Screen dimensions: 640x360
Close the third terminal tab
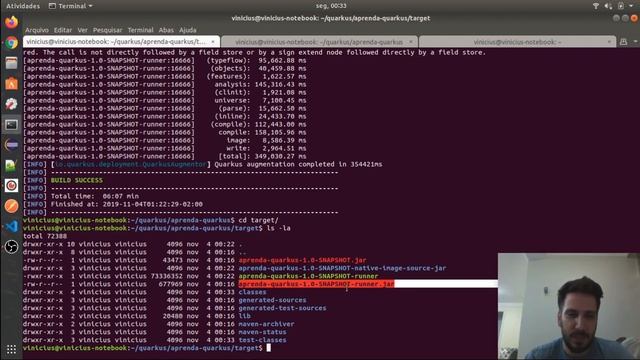pos(609,42)
